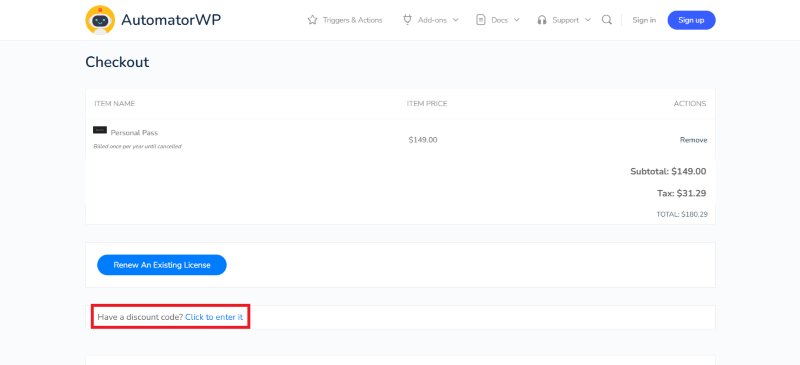Open the Add-ons menu

pyautogui.click(x=432, y=20)
